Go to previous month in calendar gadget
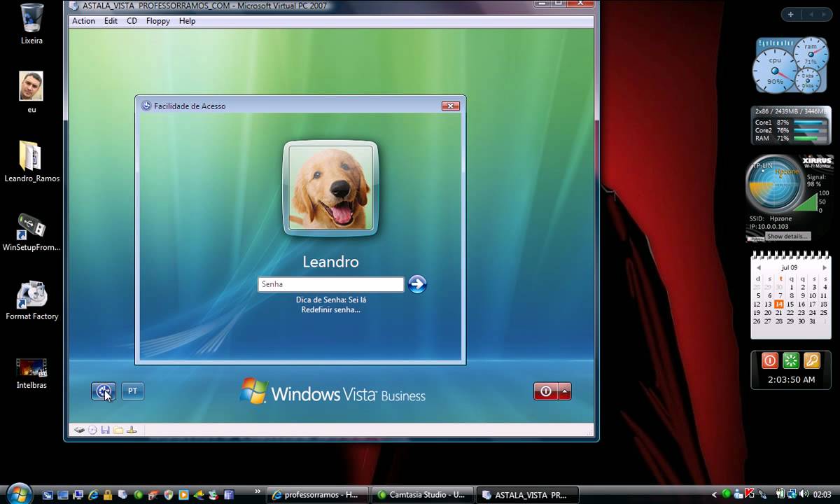This screenshot has height=504, width=840. 758,267
